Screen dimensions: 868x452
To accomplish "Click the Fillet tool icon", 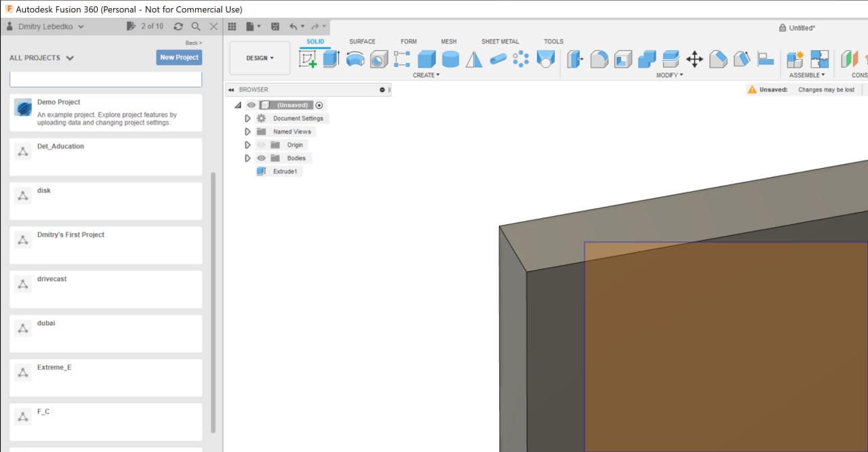I will pos(599,60).
